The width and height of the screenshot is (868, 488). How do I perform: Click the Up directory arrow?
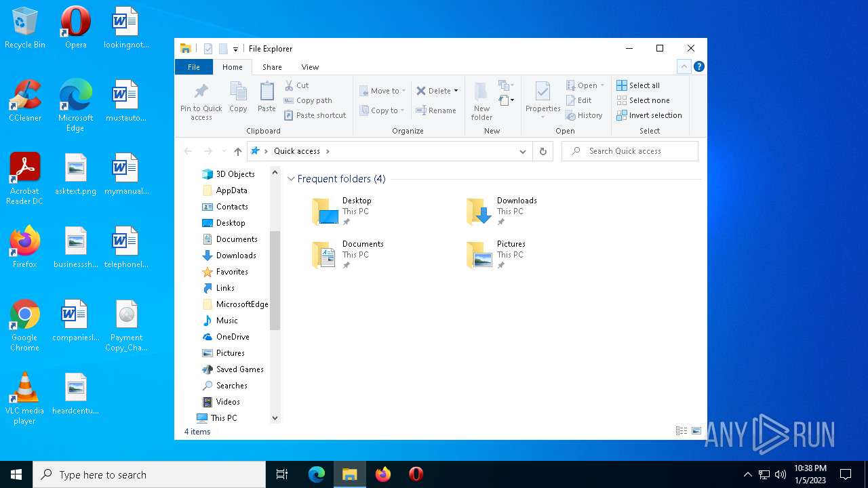(x=237, y=151)
